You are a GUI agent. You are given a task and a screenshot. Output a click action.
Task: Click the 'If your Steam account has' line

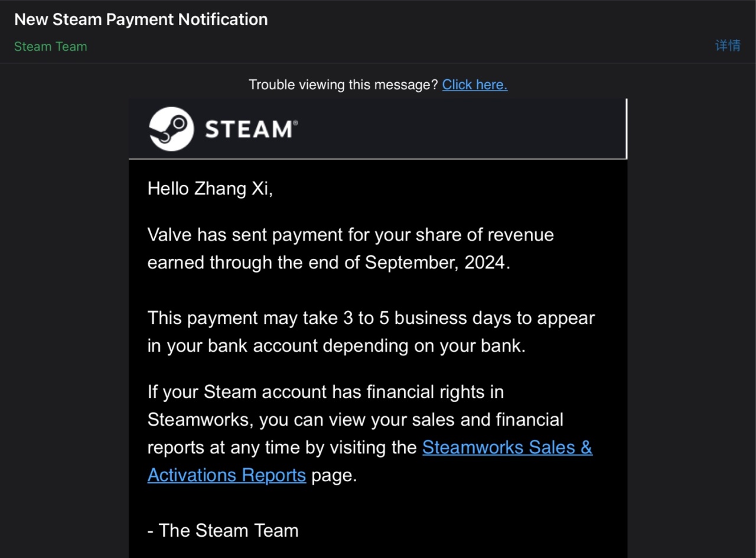[325, 392]
